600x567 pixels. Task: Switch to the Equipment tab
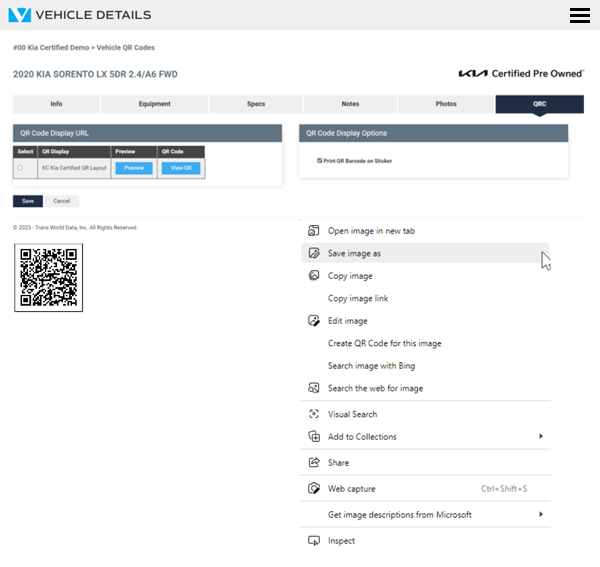(155, 104)
